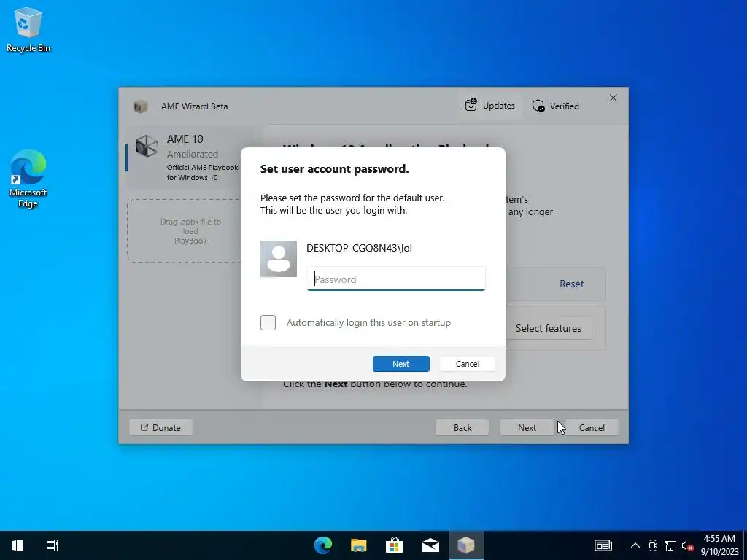Click the Reset link in wizard
Screen dimensions: 747x560
[x=571, y=284]
